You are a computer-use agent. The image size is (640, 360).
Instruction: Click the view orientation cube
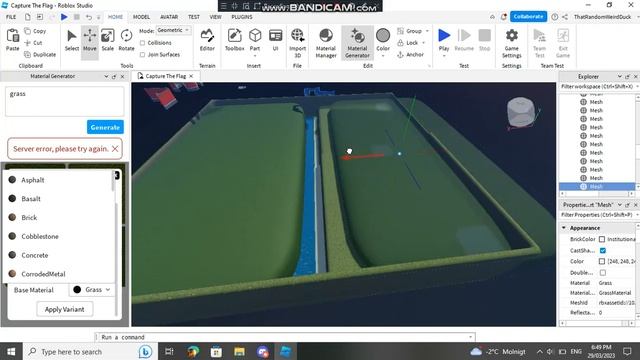(x=521, y=112)
